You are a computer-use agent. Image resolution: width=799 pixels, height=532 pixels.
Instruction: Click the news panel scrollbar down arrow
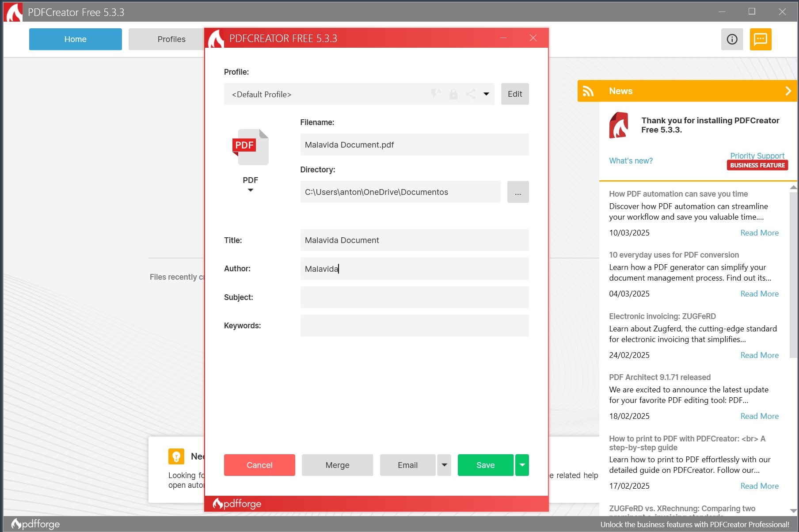click(794, 511)
